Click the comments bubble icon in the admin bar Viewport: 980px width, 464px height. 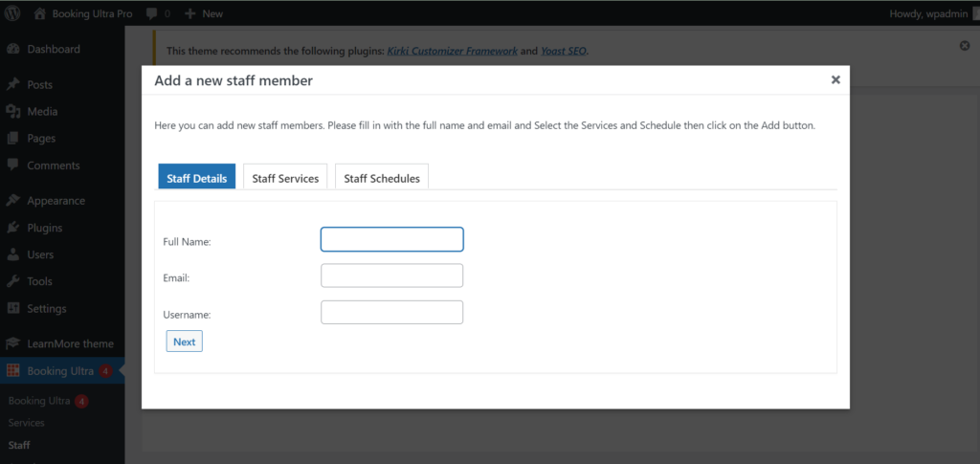coord(151,13)
